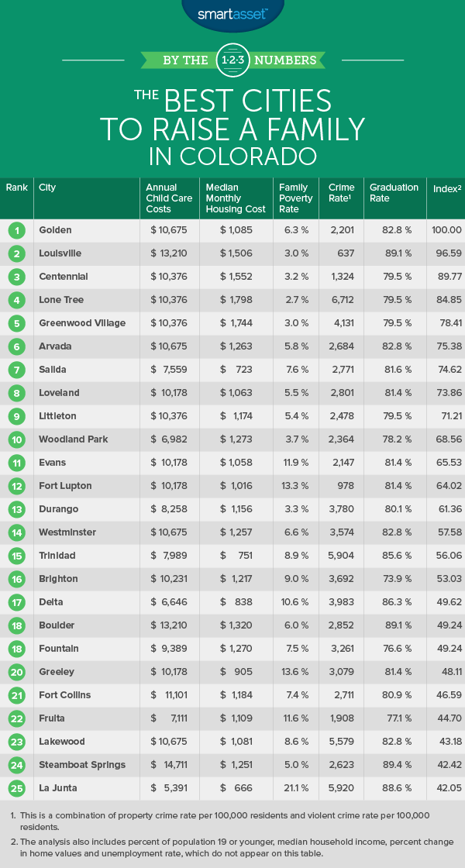The width and height of the screenshot is (465, 868).
Task: Click the 1-2-3 circular badge icon
Action: [232, 60]
